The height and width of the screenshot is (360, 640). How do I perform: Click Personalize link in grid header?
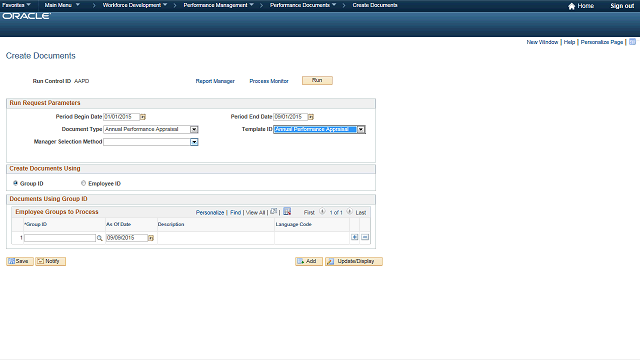pos(210,213)
